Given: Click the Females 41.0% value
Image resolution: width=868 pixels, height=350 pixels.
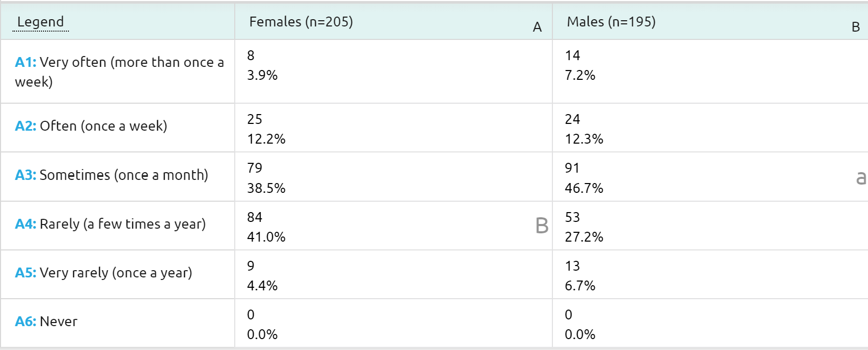Looking at the screenshot, I should [x=266, y=237].
